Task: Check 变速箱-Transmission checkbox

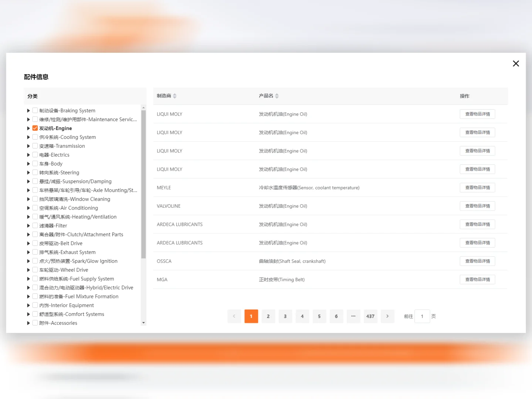Action: [x=35, y=146]
